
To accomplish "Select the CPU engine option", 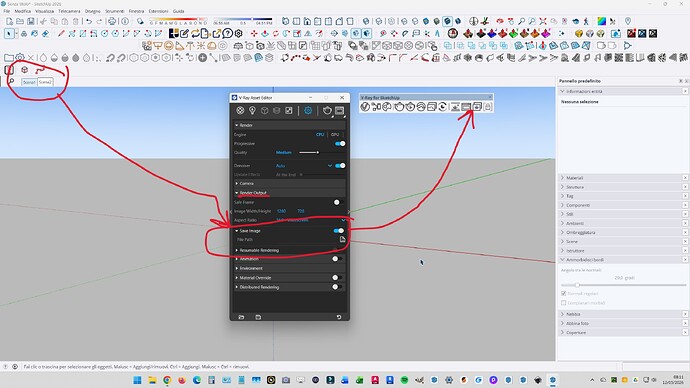I will pyautogui.click(x=320, y=135).
